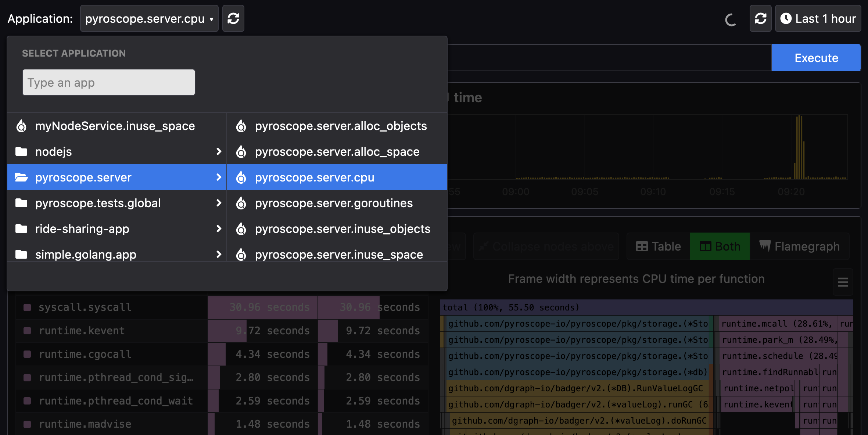Click the Execute button

[816, 58]
